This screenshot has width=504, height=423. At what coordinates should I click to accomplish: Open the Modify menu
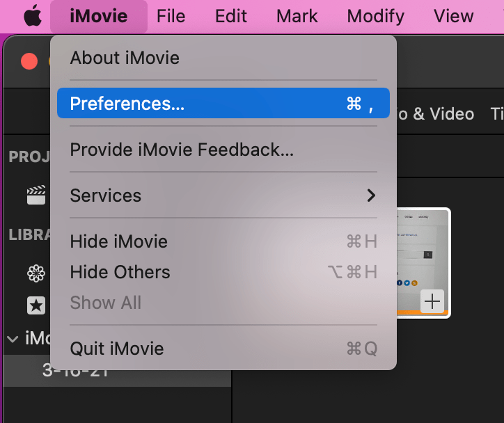coord(375,16)
